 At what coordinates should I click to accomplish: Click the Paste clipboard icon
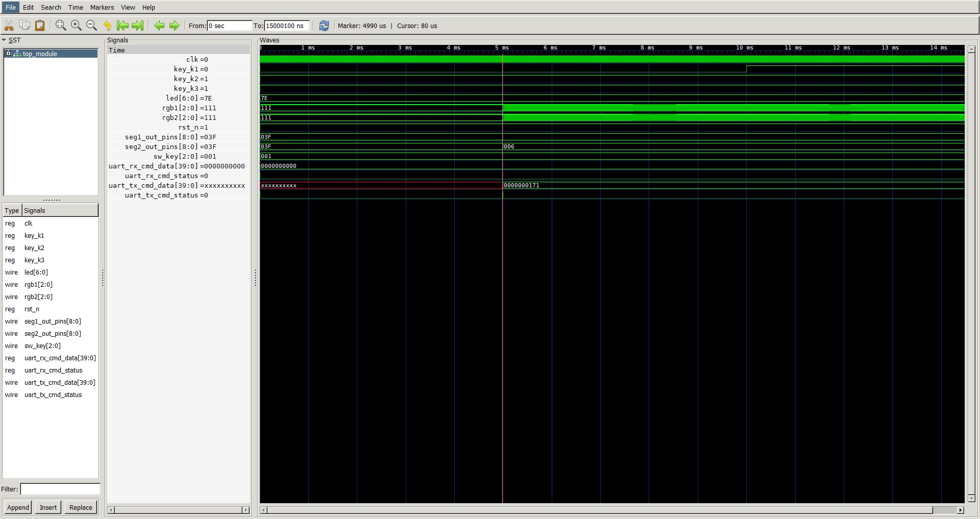[x=40, y=26]
